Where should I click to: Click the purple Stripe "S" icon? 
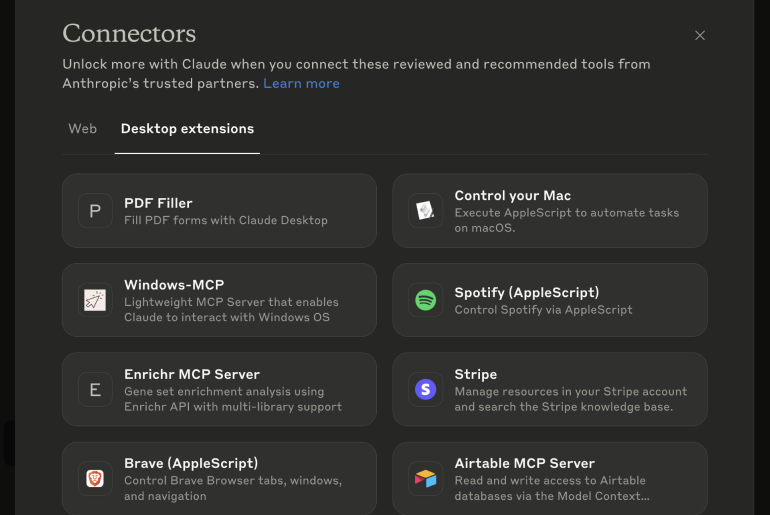(425, 389)
